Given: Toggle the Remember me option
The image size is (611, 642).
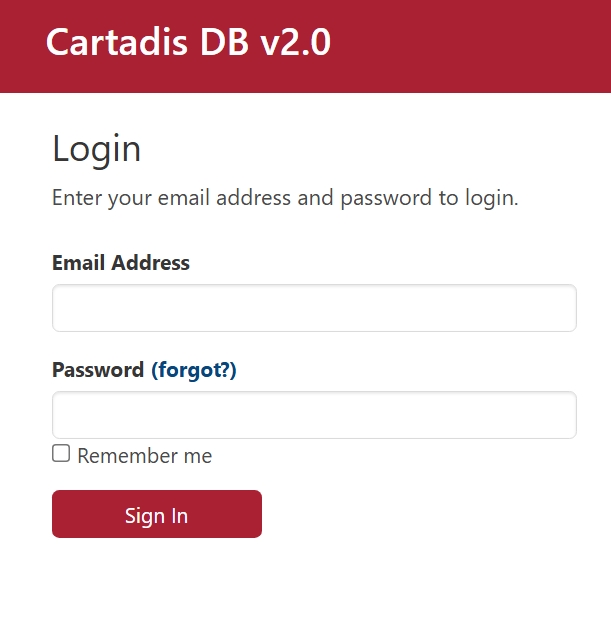Looking at the screenshot, I should tap(61, 454).
